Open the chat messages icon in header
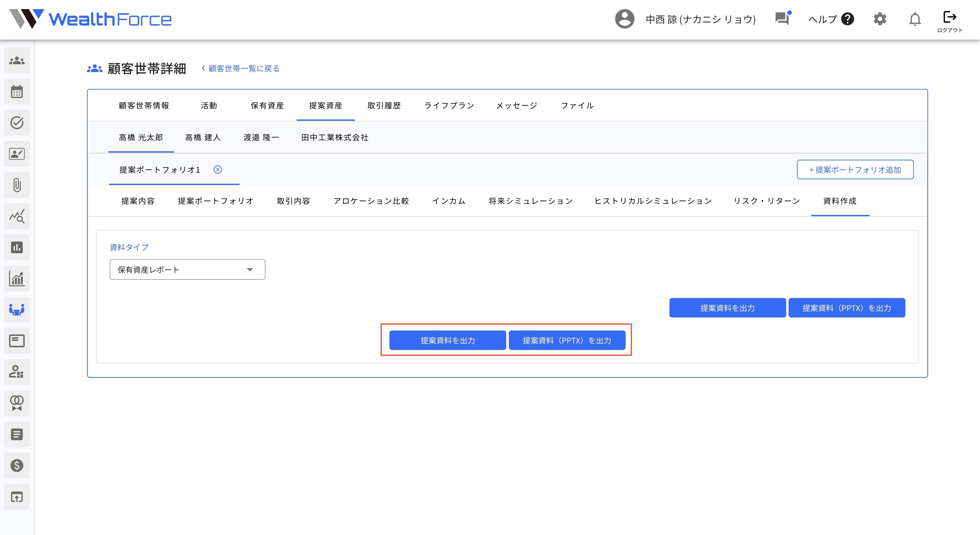980x535 pixels. pyautogui.click(x=783, y=18)
